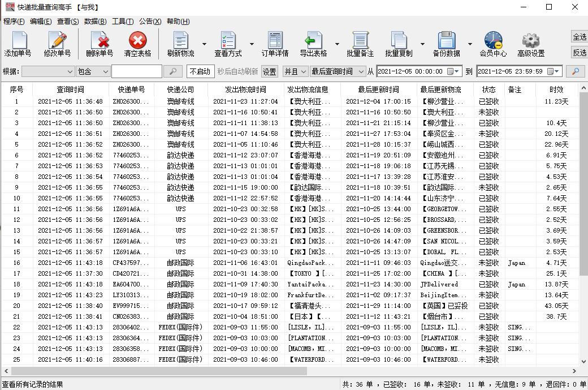Select the 修改单号 edit icon

pos(57,44)
